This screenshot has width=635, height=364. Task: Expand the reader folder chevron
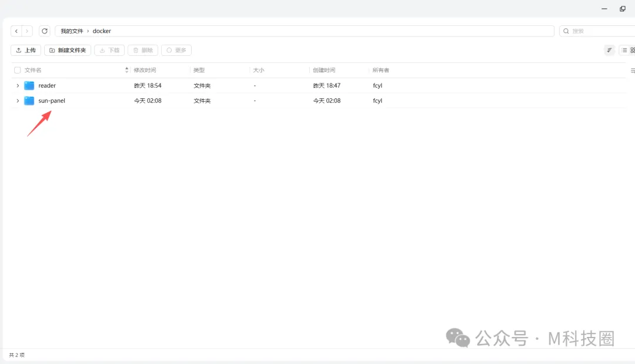[x=18, y=85]
